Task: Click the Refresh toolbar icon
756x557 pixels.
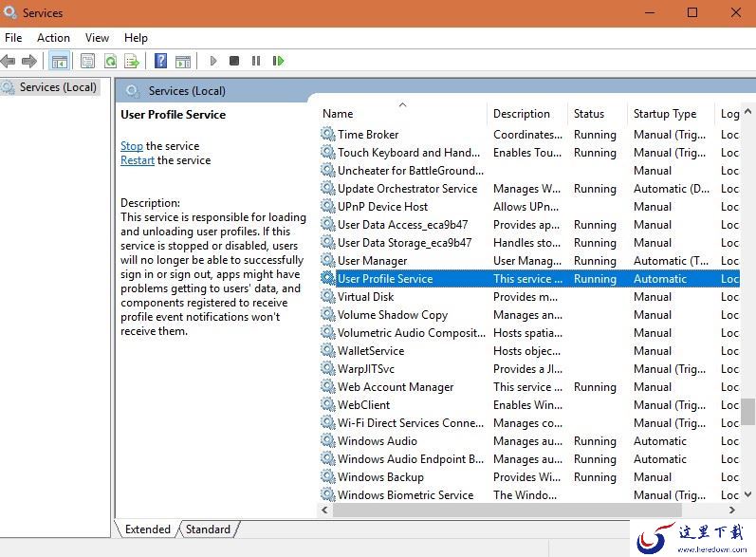Action: tap(110, 62)
